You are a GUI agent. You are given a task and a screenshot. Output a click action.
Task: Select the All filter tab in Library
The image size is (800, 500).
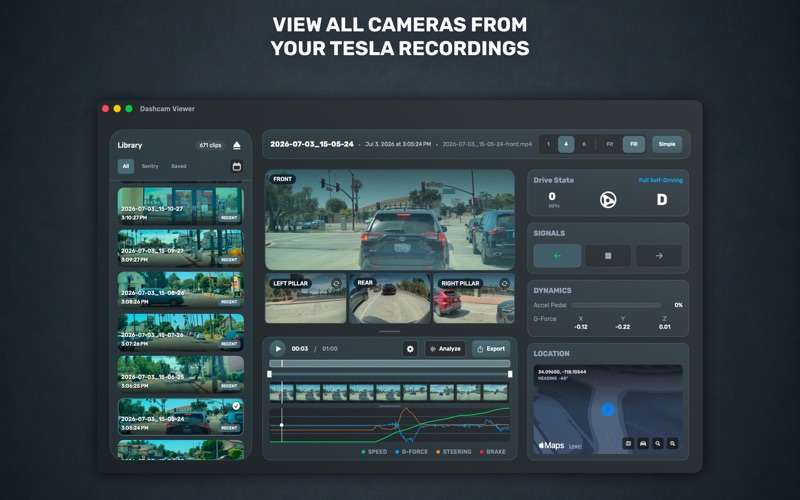126,166
